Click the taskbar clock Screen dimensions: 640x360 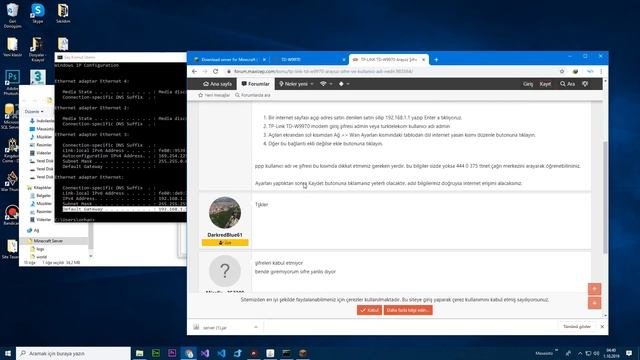point(611,353)
